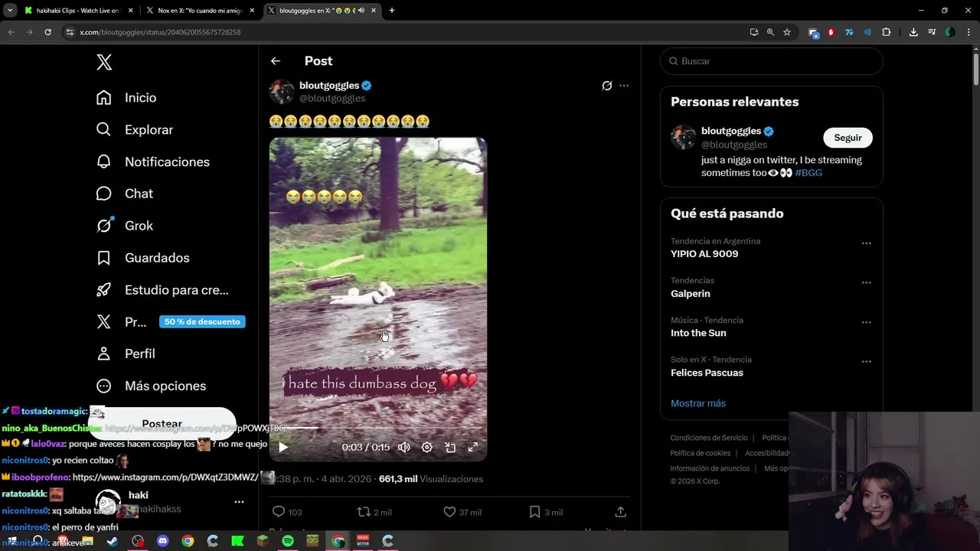Open media controls icon in toolbar
980x551 pixels.
(932, 32)
